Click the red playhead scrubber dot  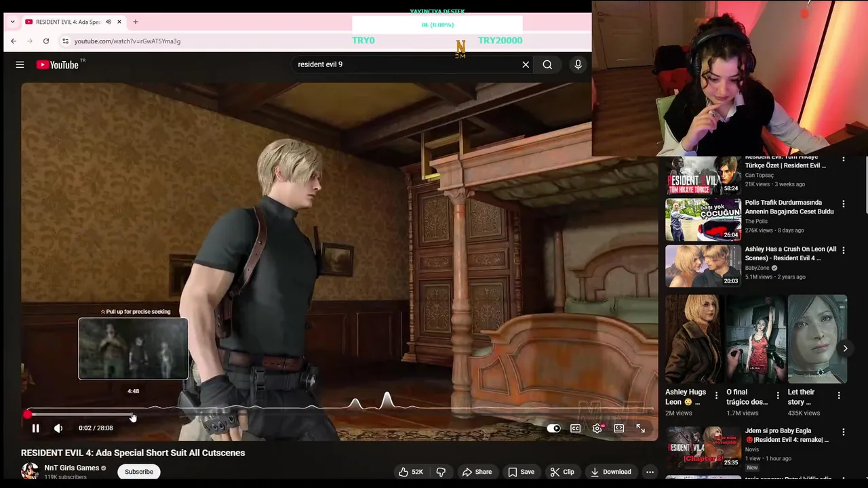pyautogui.click(x=27, y=414)
